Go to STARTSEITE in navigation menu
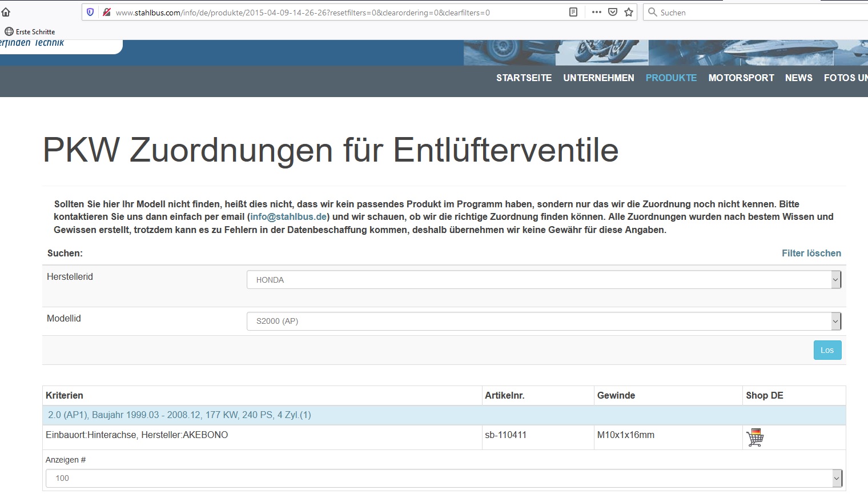Screen dimensions: 868x498 [x=524, y=78]
